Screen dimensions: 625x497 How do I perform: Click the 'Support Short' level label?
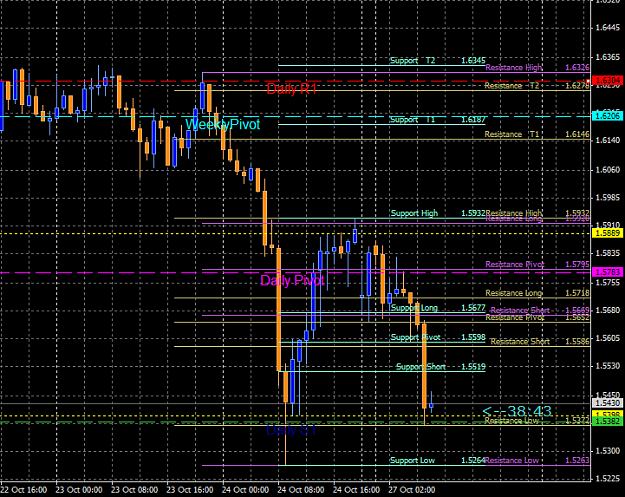click(421, 367)
